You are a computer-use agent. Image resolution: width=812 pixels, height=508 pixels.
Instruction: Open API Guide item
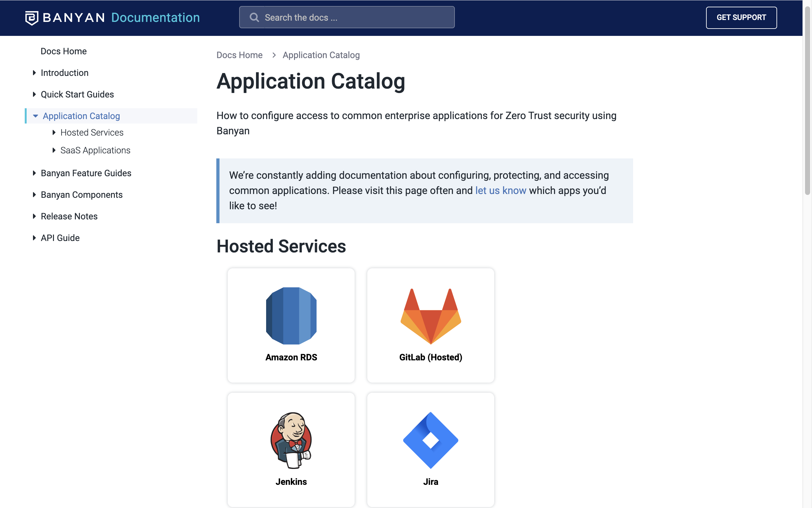(x=60, y=238)
